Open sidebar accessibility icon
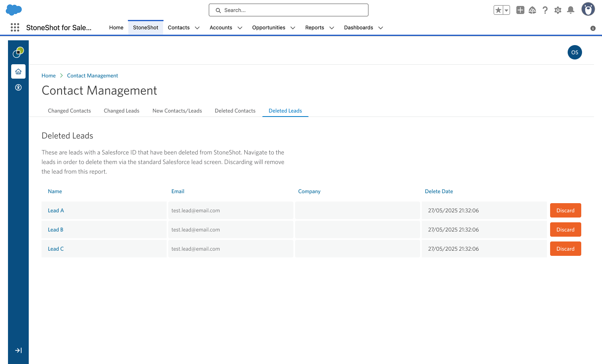Screen dimensions: 602x364 18,87
